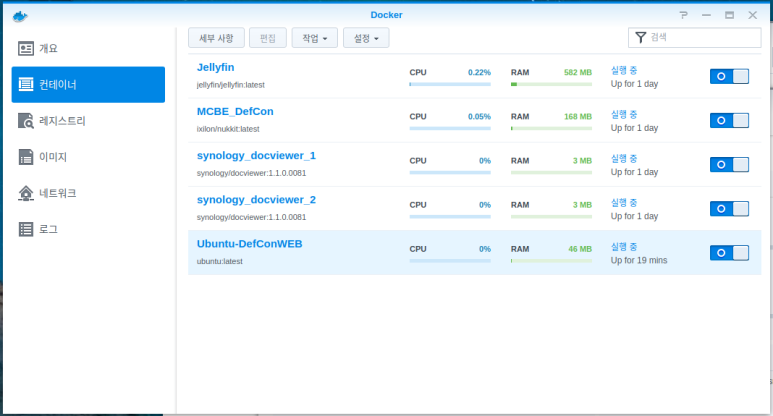
Task: Click MCBE_DefCon's Up for 1 day text
Action: (x=634, y=128)
